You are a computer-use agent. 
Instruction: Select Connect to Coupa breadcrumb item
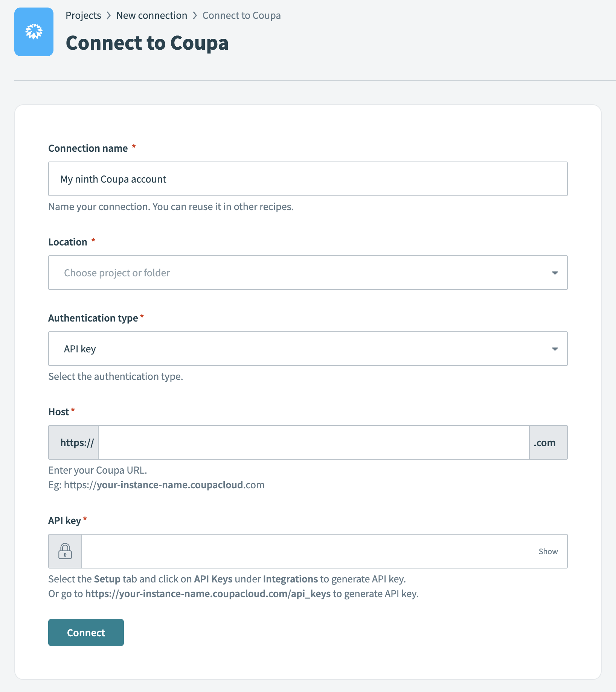pos(241,15)
